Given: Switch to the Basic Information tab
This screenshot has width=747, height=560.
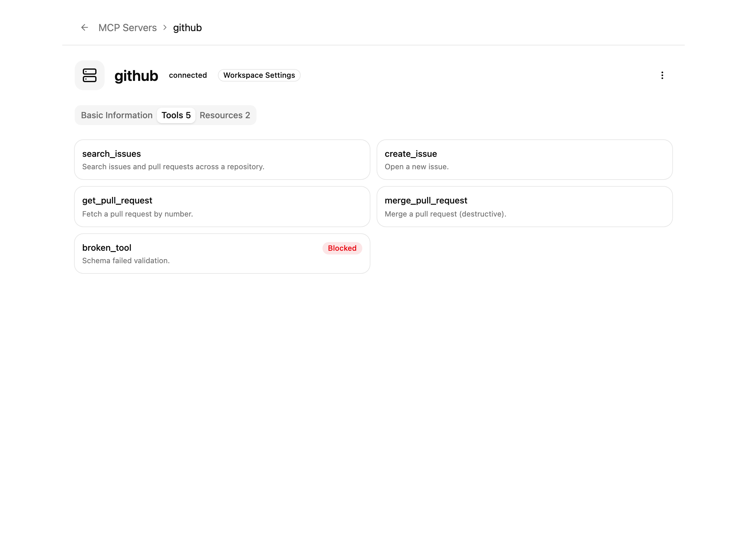Looking at the screenshot, I should pyautogui.click(x=116, y=115).
